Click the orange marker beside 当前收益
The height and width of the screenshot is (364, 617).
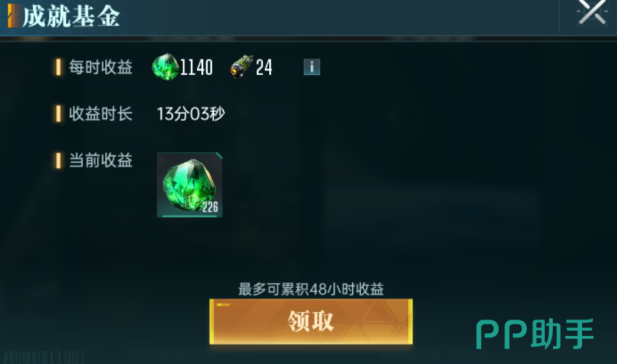pyautogui.click(x=58, y=161)
